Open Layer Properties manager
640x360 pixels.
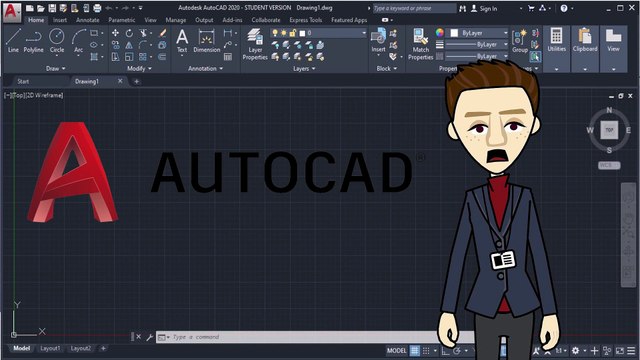(x=255, y=44)
